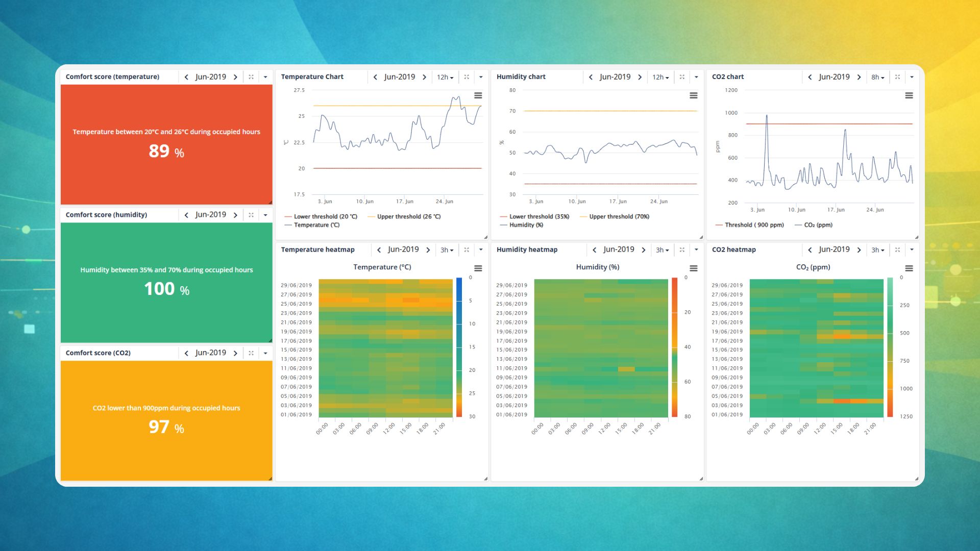Expand Temperature Chart widget to fullscreen

(x=467, y=77)
